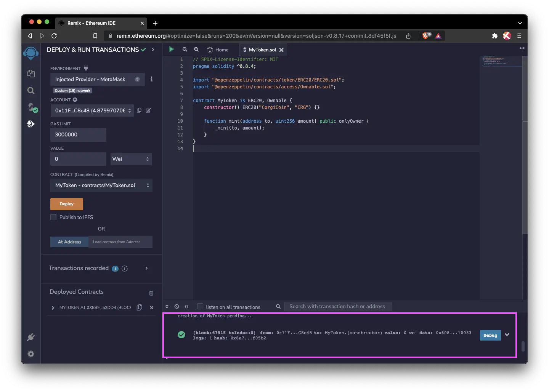Click the share icon in address bar

(408, 36)
